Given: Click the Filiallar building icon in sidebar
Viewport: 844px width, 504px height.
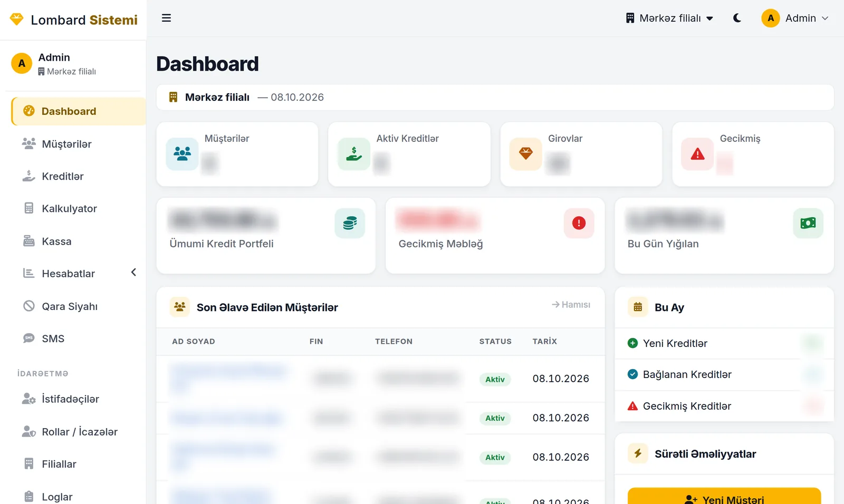Looking at the screenshot, I should tap(29, 463).
